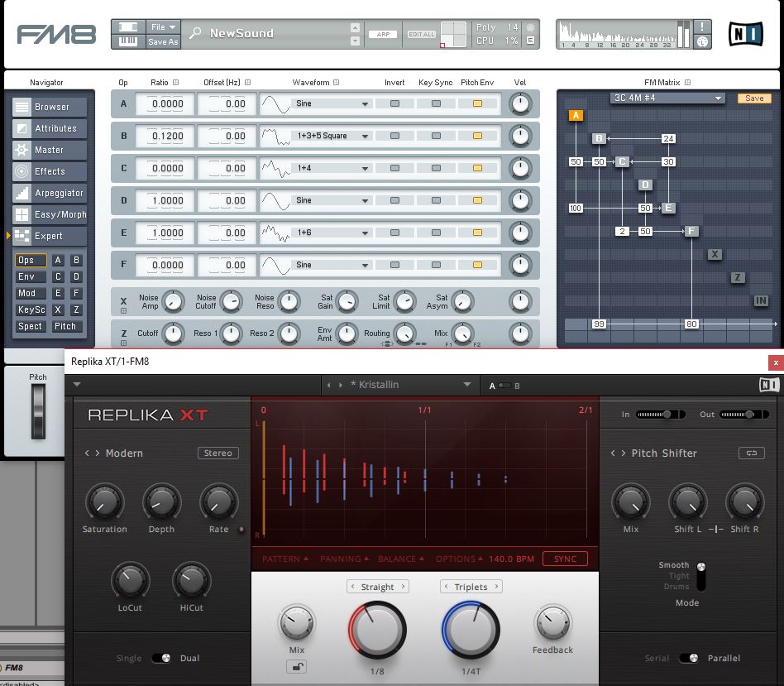
Task: Switch the Serial/Parallel toggle
Action: [x=689, y=658]
